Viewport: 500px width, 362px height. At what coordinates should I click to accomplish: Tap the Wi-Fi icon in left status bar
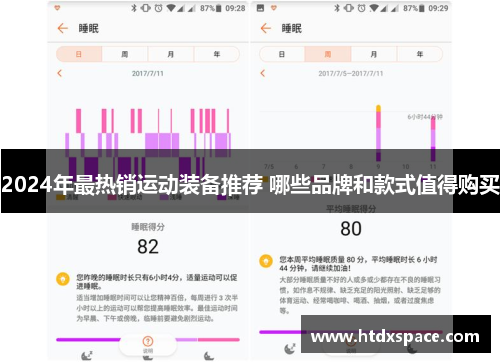click(x=171, y=8)
